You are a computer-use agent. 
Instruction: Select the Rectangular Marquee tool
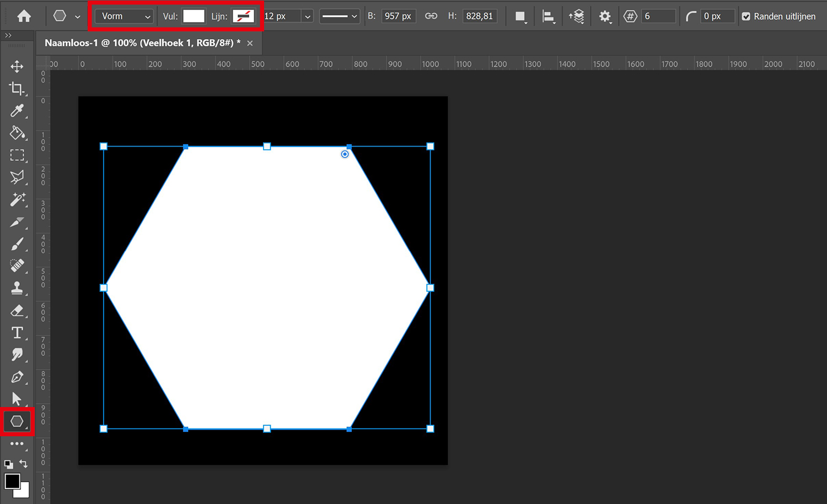pos(17,155)
